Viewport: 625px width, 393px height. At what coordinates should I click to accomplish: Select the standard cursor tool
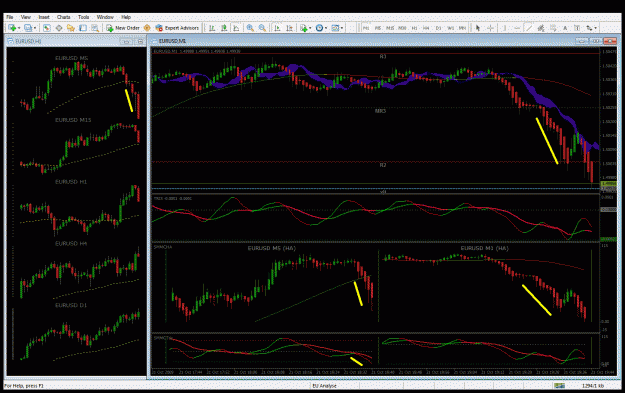point(478,28)
